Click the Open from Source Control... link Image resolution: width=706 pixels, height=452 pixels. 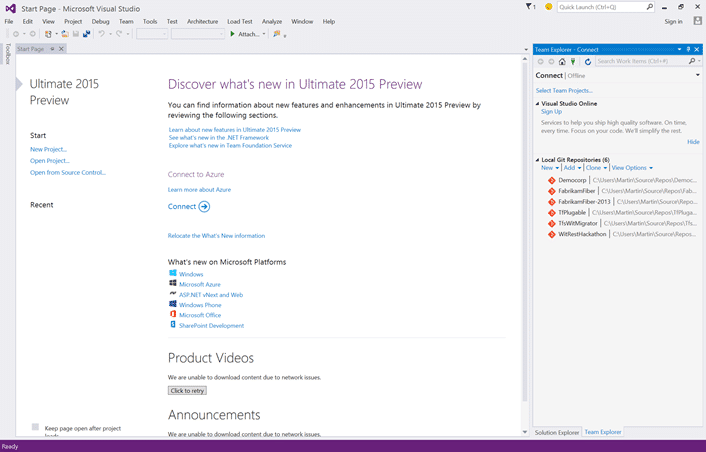[68, 172]
